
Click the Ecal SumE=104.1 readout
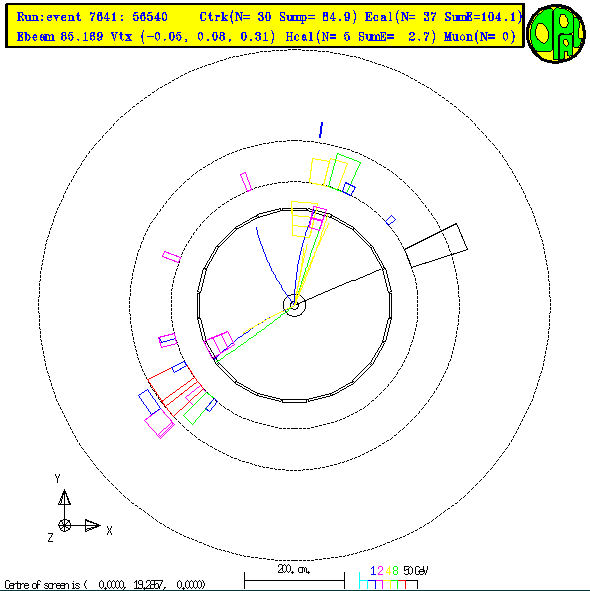(443, 17)
